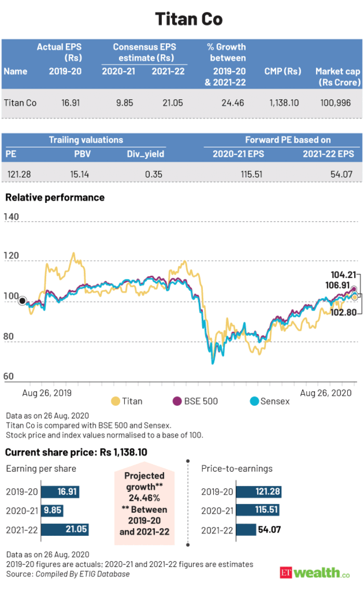
Task: Click the 121.28 price-to-earnings bar
Action: [x=263, y=492]
